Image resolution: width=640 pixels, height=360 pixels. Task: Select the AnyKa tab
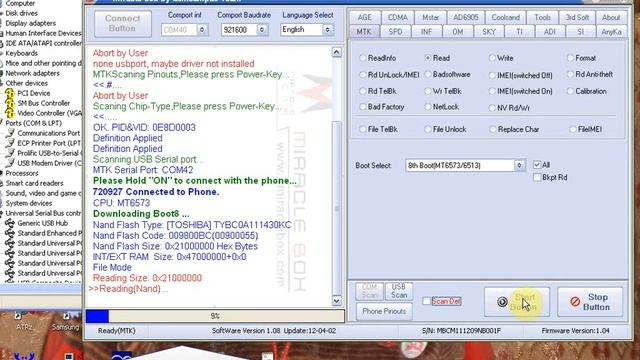611,32
